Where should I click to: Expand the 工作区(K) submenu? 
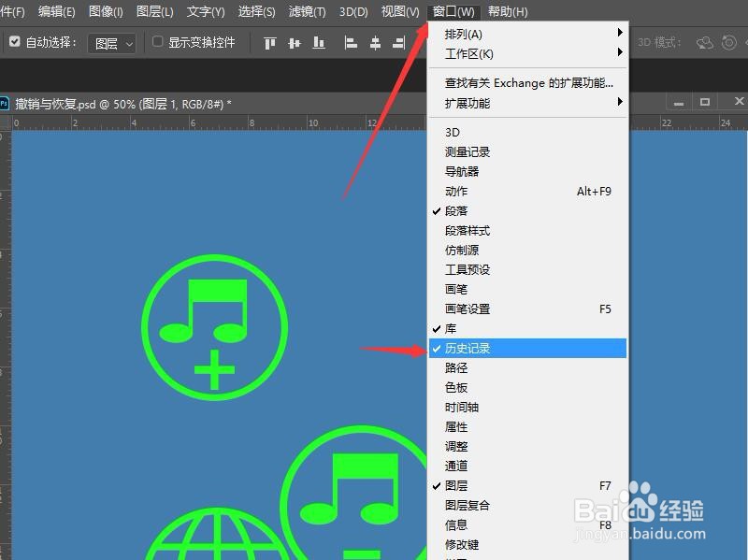tap(527, 53)
